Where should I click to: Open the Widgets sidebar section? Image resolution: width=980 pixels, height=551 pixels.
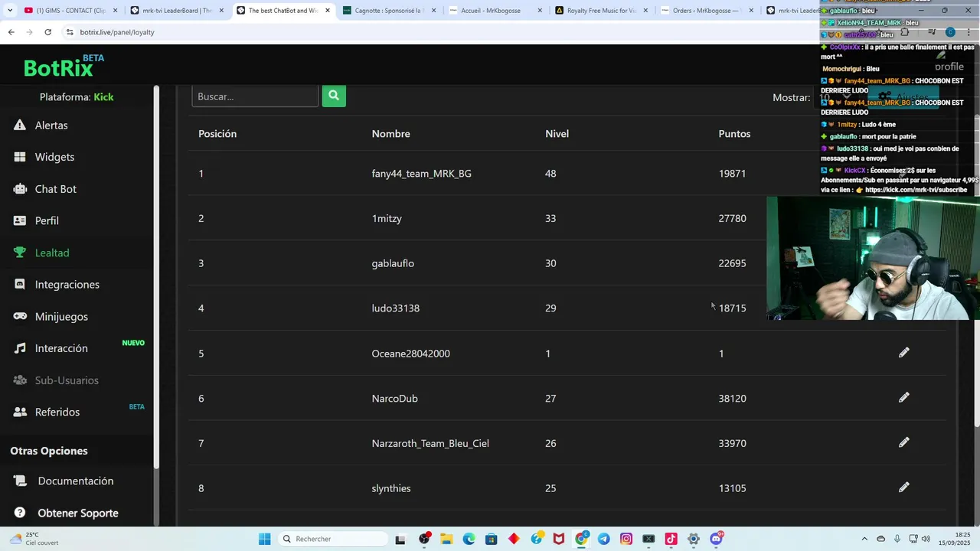pos(54,157)
